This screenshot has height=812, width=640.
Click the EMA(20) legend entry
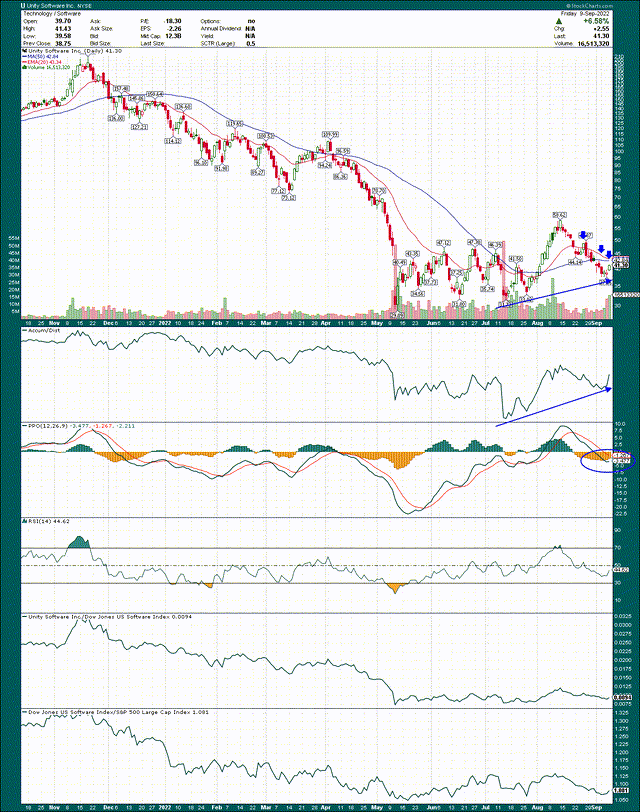click(x=41, y=62)
